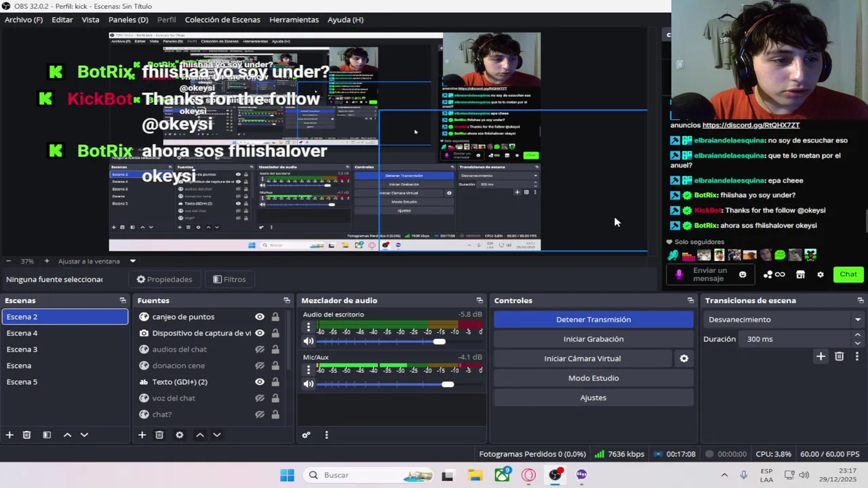Open Editar menu
This screenshot has width=868, height=488.
click(62, 20)
